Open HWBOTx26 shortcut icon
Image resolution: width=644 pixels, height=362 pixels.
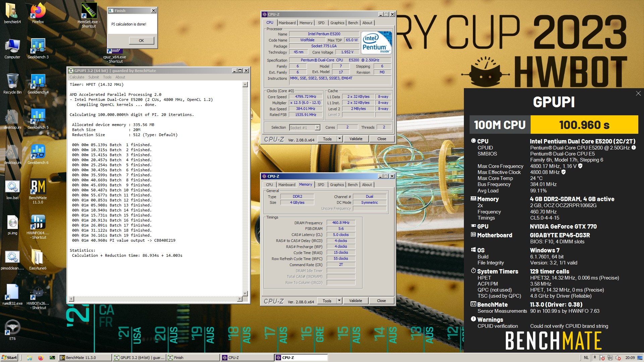(38, 297)
